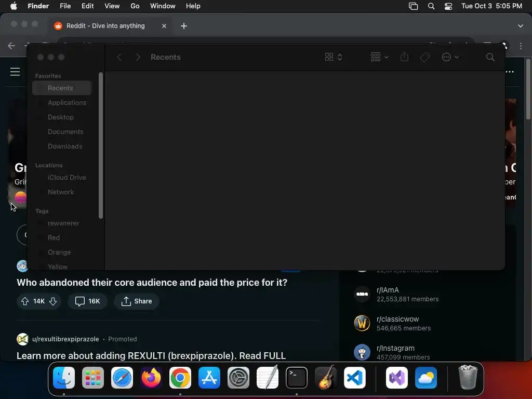Select Documents in Finder sidebar

coord(62,131)
